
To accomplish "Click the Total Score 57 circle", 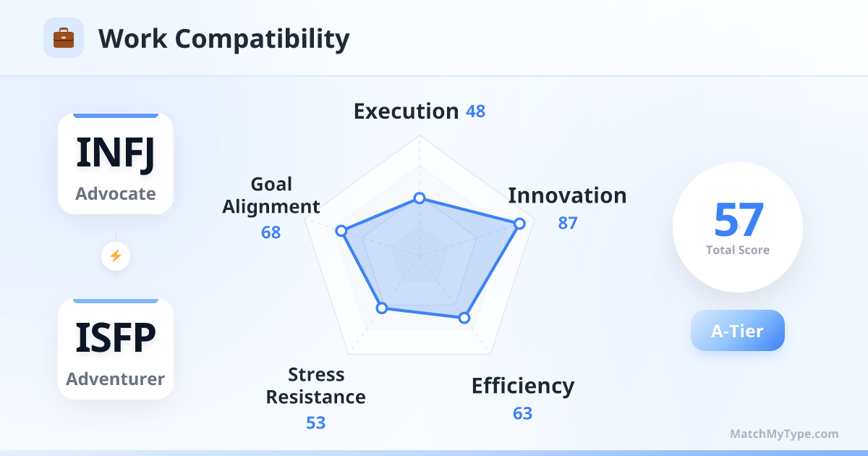I will coord(737,227).
